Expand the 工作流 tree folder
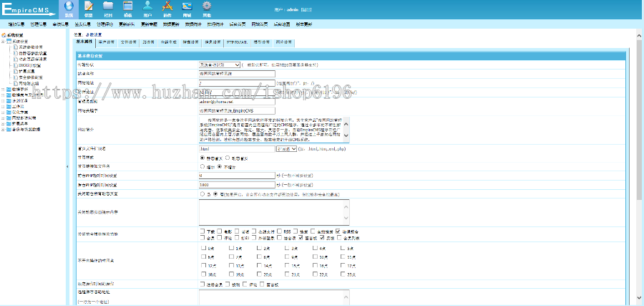 pyautogui.click(x=4, y=106)
